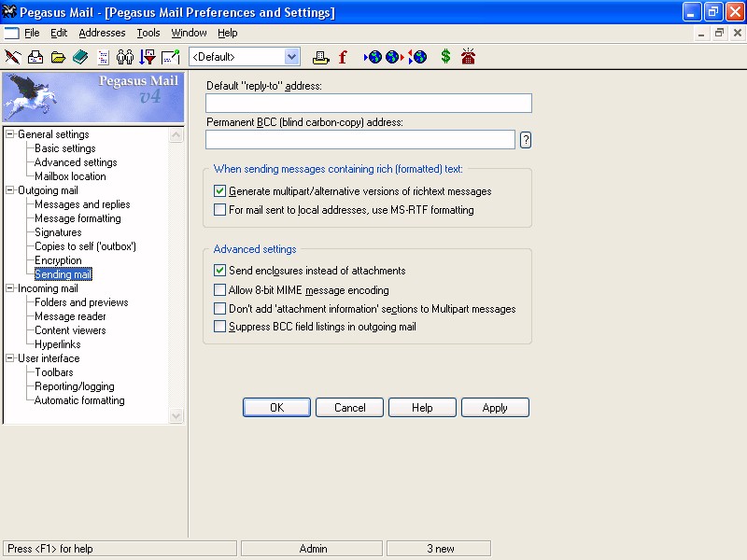
Task: Click the Cancel button
Action: pos(349,408)
